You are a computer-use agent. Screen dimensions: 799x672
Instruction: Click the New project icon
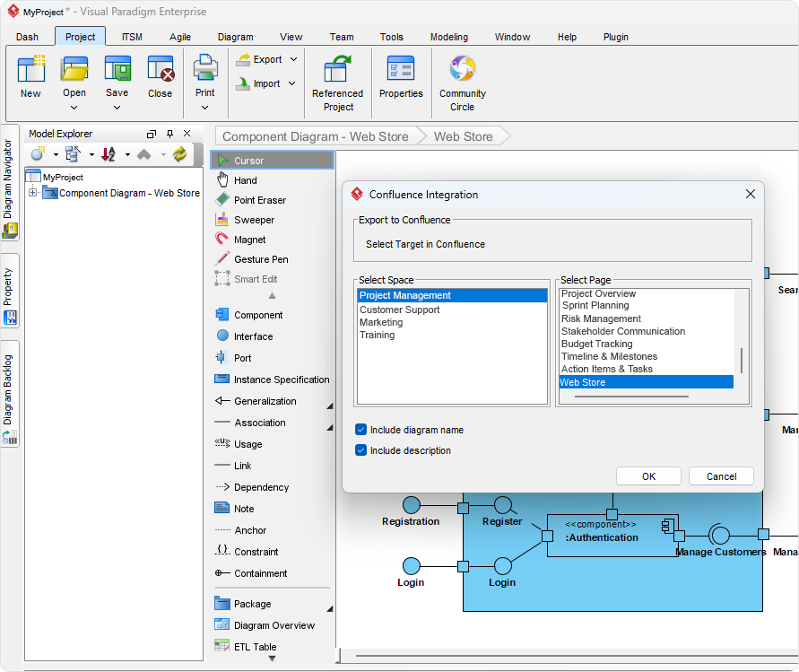(31, 69)
